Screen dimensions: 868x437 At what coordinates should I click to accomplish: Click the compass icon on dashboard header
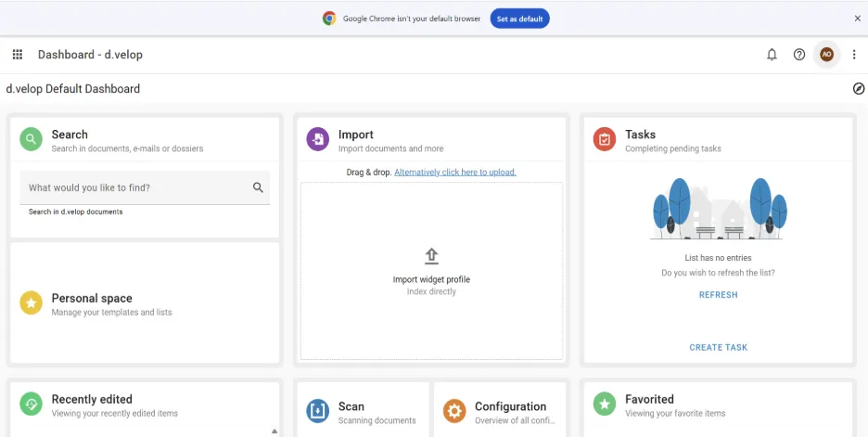tap(858, 89)
